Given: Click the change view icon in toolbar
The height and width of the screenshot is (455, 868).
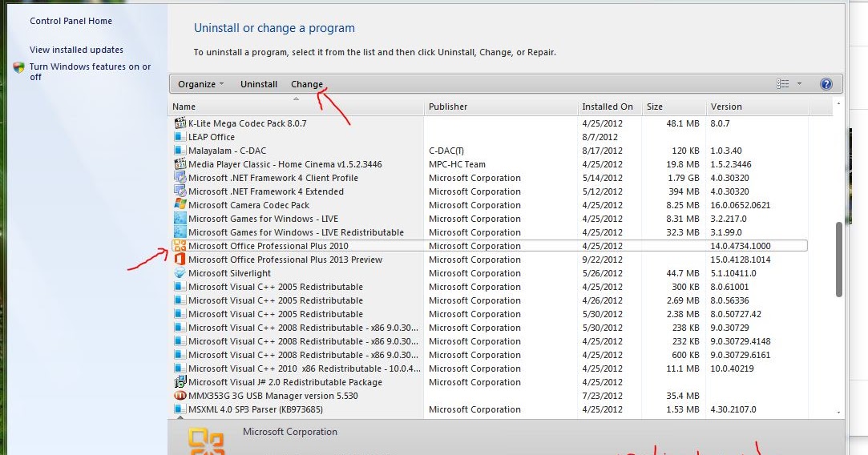Looking at the screenshot, I should point(783,84).
